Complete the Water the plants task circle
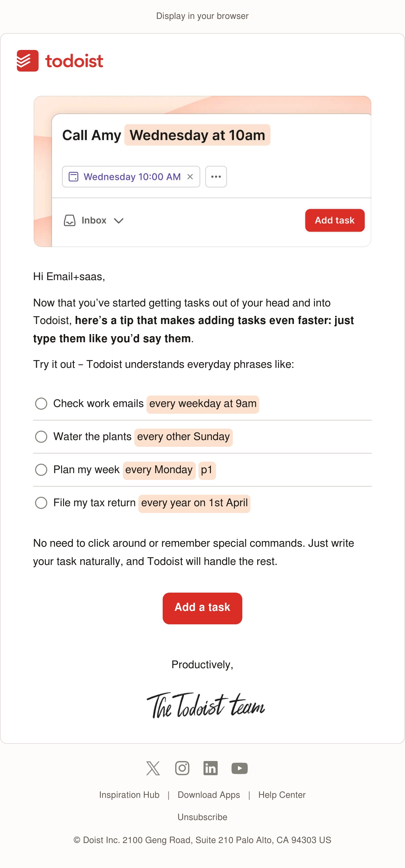 [x=41, y=436]
